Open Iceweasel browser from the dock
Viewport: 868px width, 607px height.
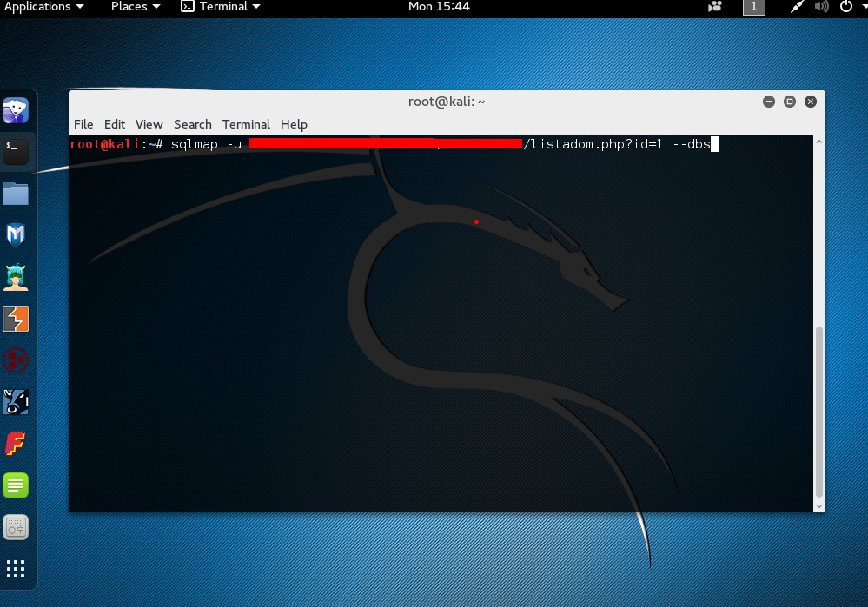(x=17, y=109)
